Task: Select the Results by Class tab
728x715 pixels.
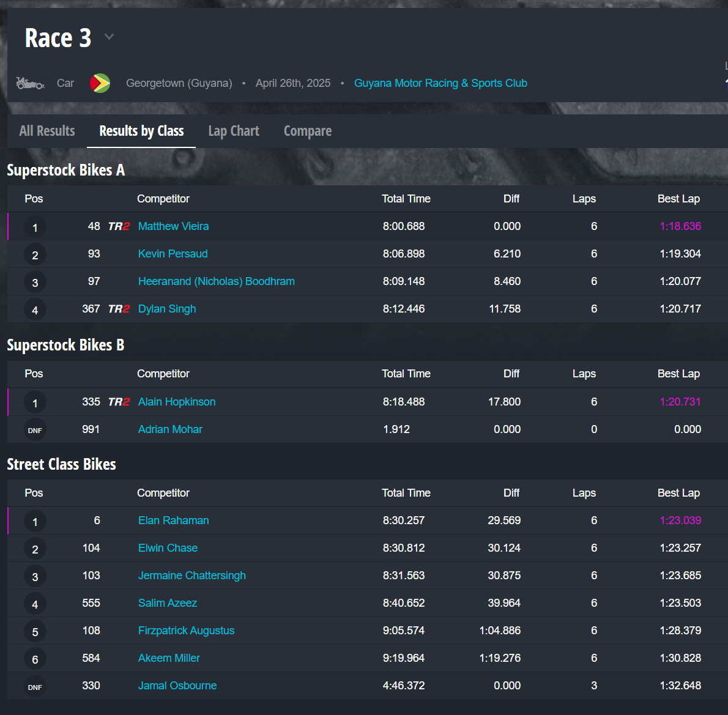Action: (x=141, y=131)
